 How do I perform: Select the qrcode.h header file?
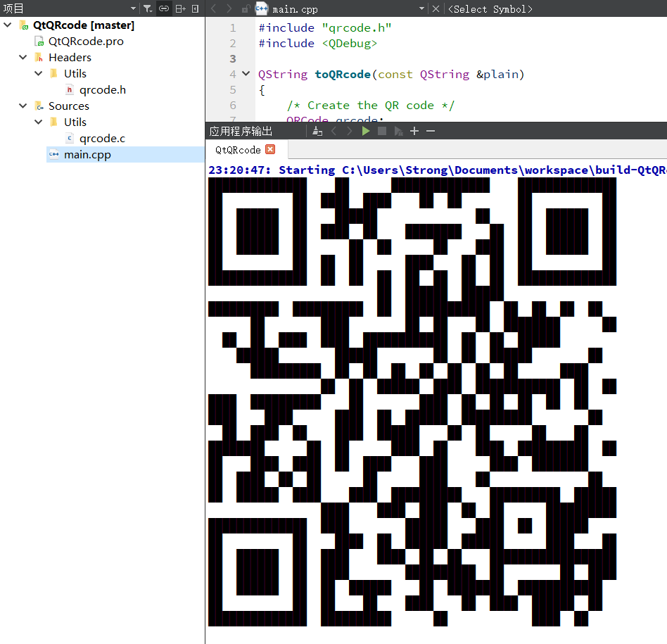coord(103,90)
